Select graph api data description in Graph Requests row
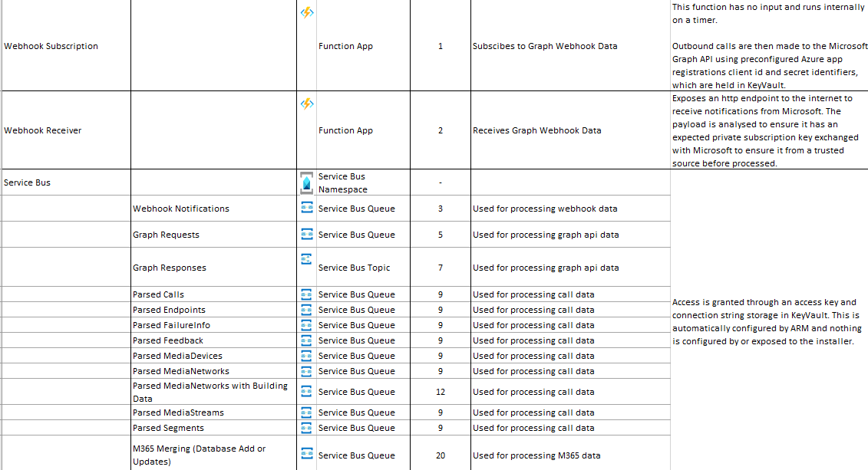Viewport: 868px width, 470px height. pos(570,235)
